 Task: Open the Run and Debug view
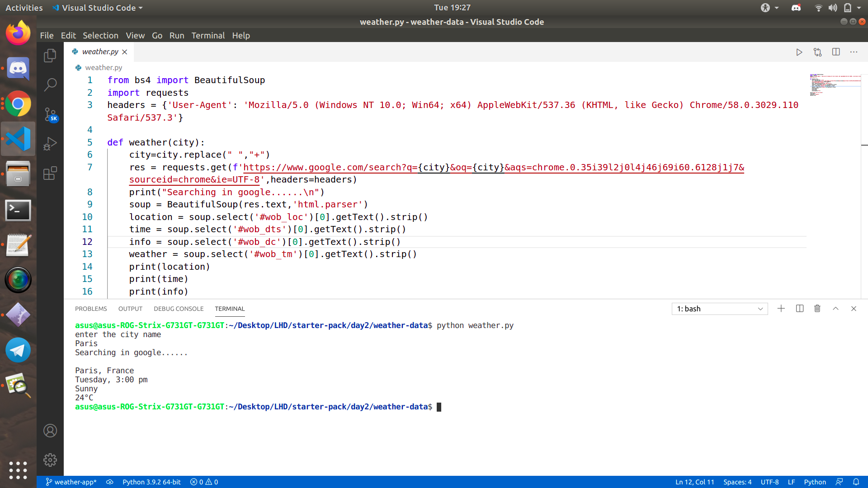[50, 144]
